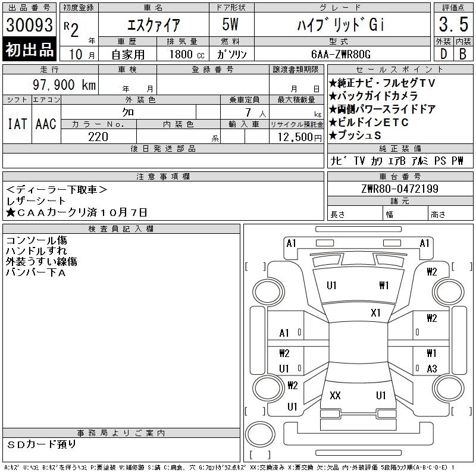The image size is (476, 476).
Task: Select the registration month 10月
Action: (82, 55)
